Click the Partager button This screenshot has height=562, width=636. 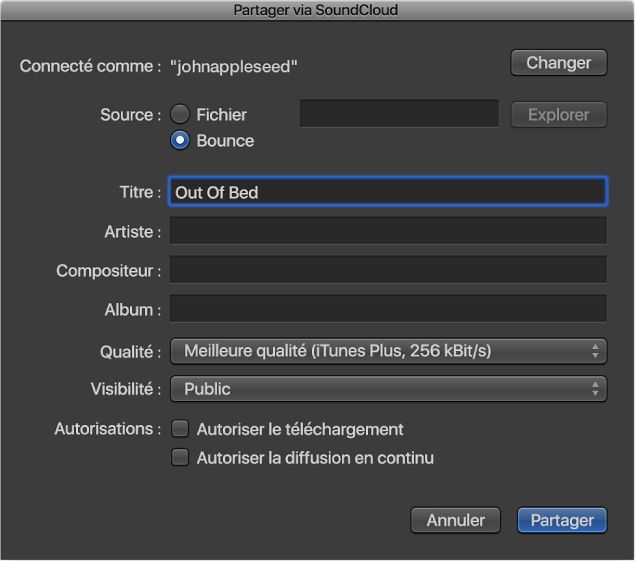[x=563, y=521]
